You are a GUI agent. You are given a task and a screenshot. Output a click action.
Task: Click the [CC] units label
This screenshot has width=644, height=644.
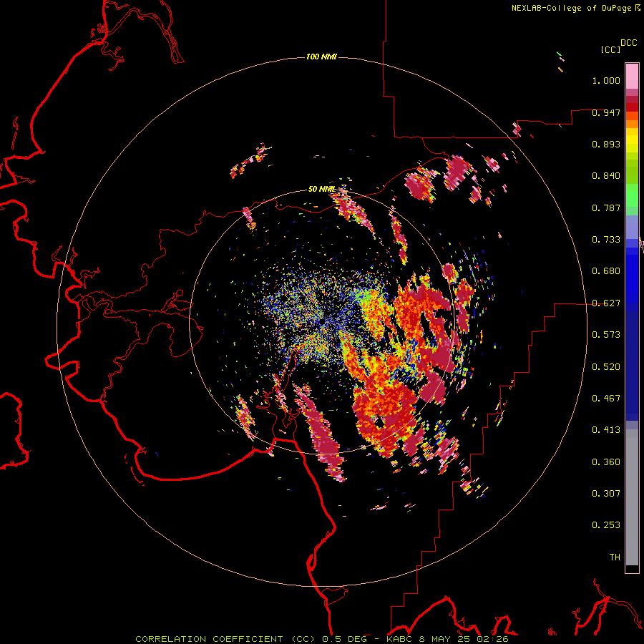pyautogui.click(x=611, y=49)
